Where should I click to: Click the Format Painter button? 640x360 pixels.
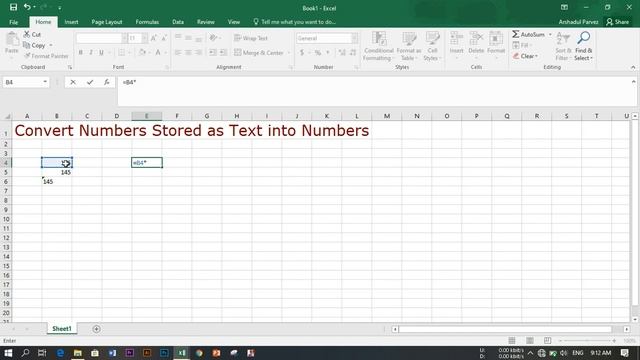pyautogui.click(x=46, y=56)
